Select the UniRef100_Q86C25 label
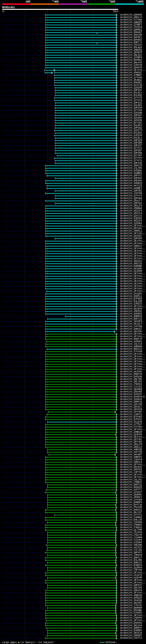 tap(131, 165)
